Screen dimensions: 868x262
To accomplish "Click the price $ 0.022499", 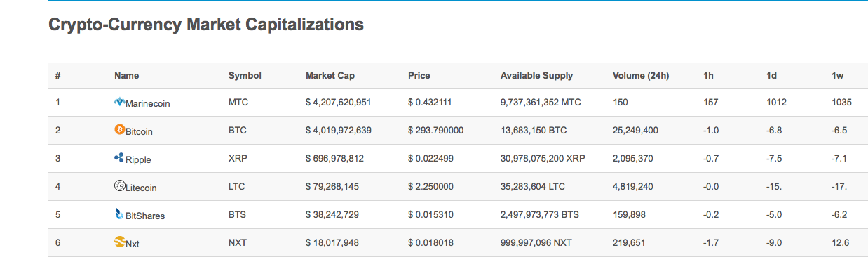I will coord(430,158).
